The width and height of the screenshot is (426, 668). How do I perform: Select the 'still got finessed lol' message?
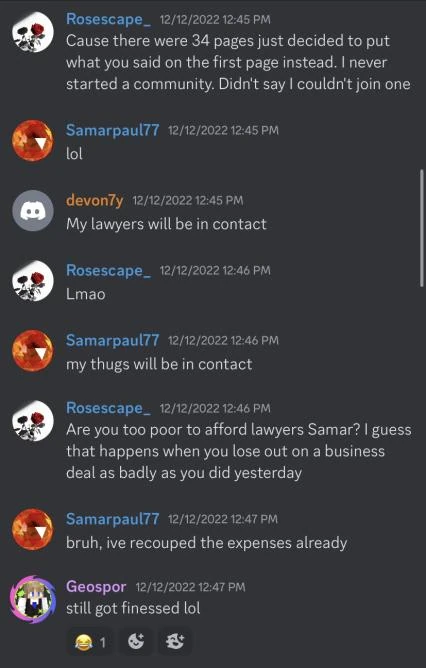point(133,608)
